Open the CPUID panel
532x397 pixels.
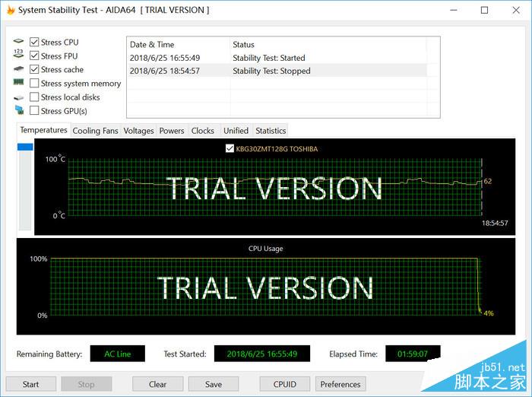pyautogui.click(x=285, y=384)
